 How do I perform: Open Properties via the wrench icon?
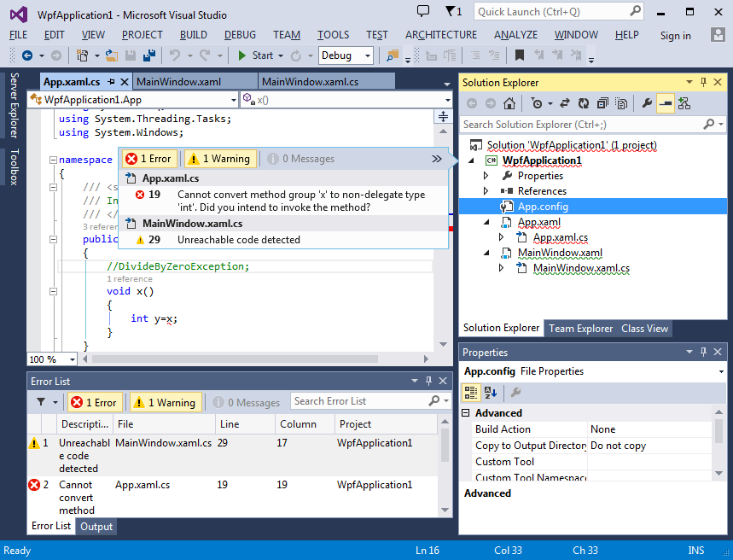click(649, 102)
